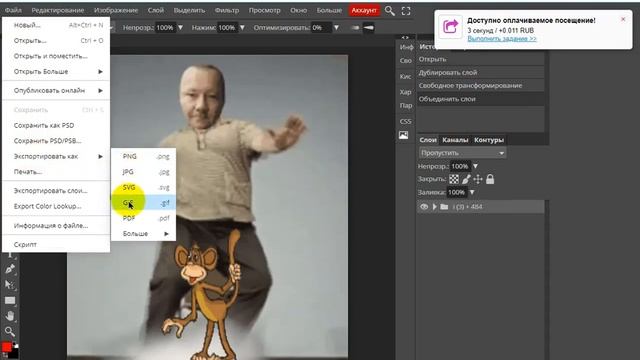Click Экспортировать слои menu item
Viewport: 640px width, 360px height.
(x=56, y=191)
